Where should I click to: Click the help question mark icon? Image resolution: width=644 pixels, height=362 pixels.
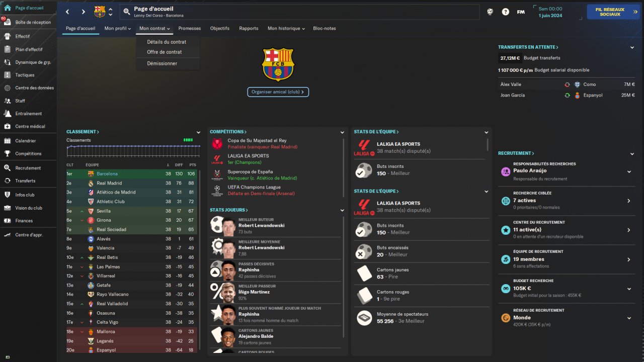pos(506,12)
